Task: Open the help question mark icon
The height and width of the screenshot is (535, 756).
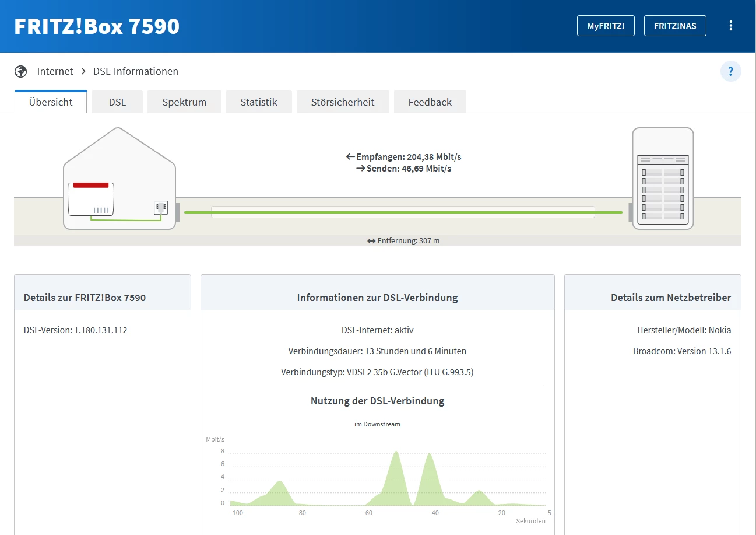Action: 730,71
